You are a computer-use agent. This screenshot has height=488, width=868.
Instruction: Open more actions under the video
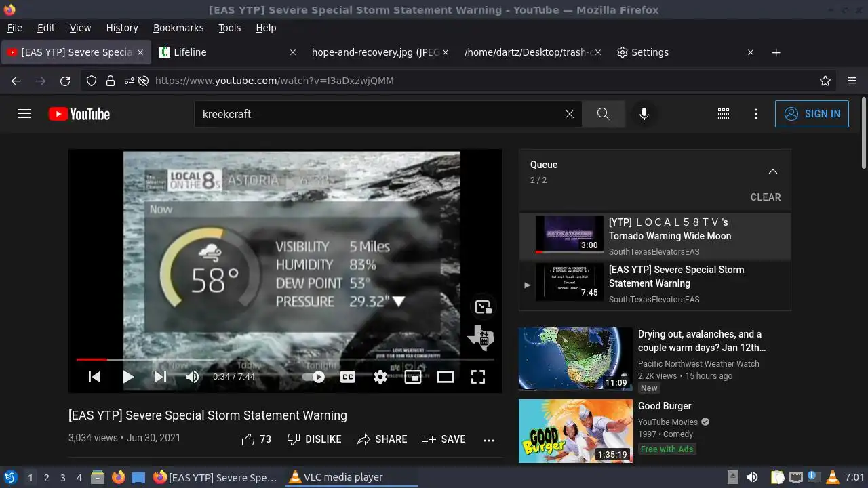click(x=489, y=439)
